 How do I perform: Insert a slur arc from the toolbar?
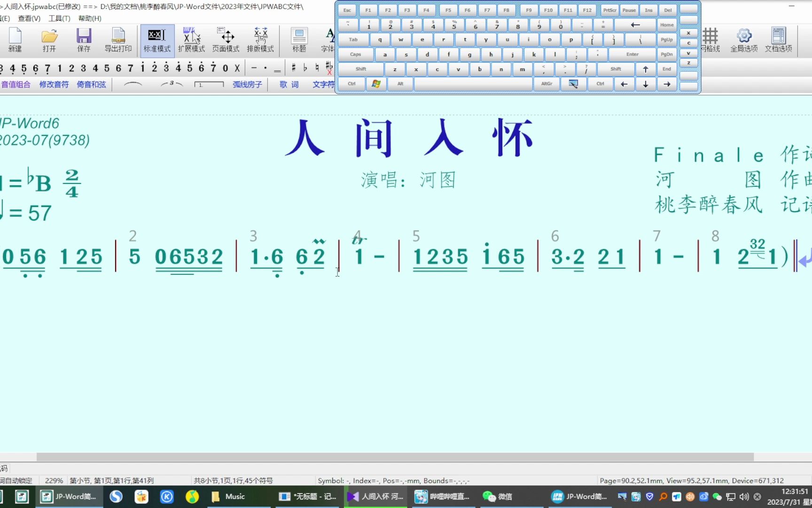[x=133, y=84]
